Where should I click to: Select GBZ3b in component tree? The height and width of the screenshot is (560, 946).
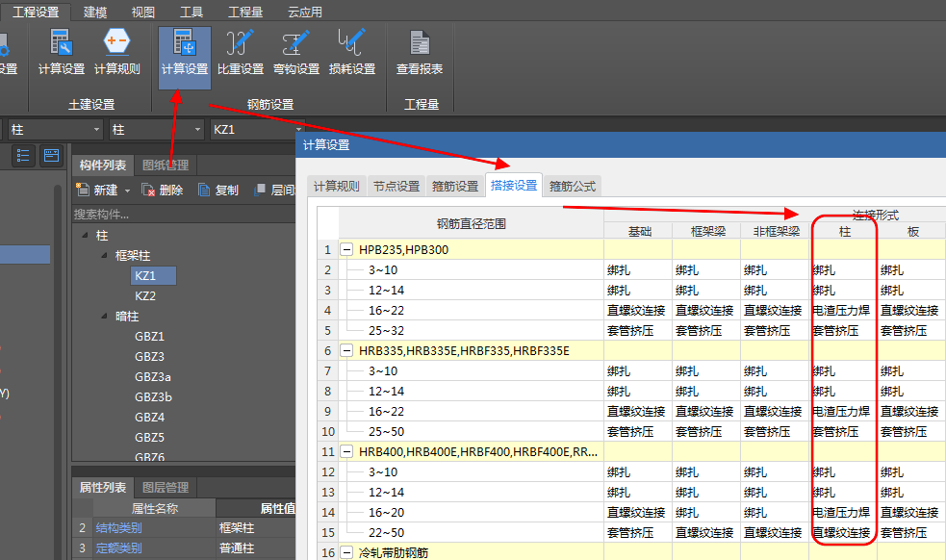coord(153,397)
